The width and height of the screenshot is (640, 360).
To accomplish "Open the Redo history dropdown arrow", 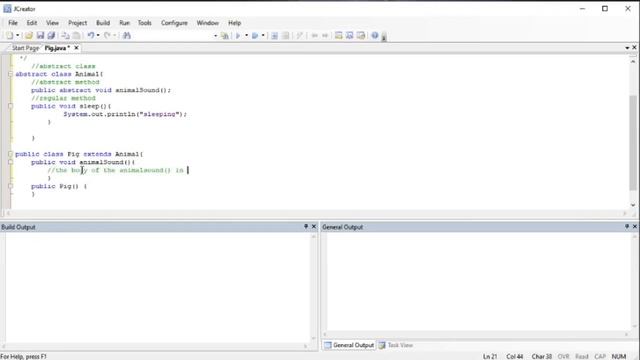I will [115, 36].
